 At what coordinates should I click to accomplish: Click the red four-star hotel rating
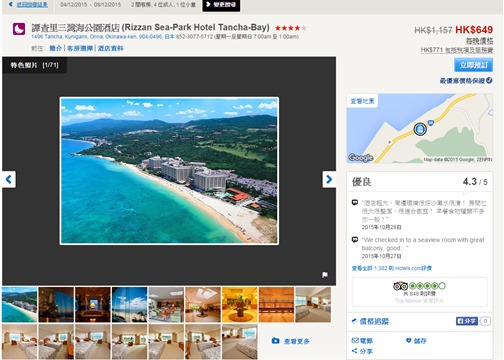[x=290, y=28]
